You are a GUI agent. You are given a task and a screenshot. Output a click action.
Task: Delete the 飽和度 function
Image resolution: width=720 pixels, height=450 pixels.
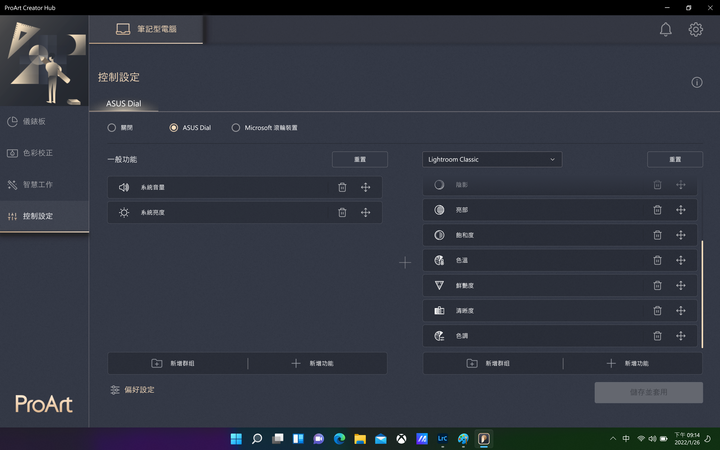[657, 235]
